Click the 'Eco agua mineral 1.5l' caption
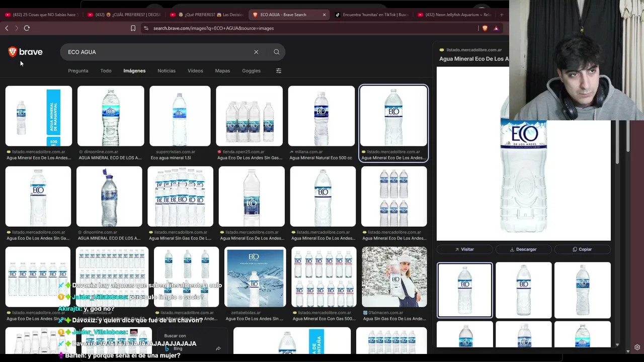This screenshot has height=362, width=644. tap(171, 158)
